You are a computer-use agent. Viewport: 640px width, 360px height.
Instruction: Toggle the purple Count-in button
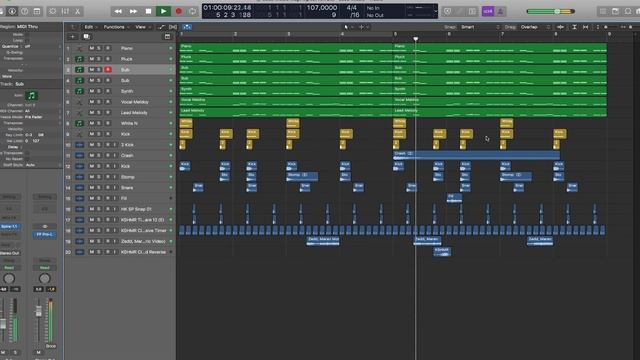[487, 11]
